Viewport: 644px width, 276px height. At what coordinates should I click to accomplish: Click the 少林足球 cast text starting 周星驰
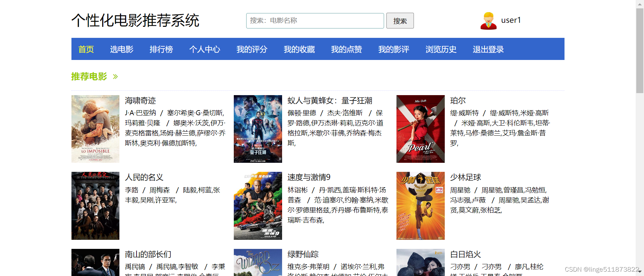(x=500, y=200)
